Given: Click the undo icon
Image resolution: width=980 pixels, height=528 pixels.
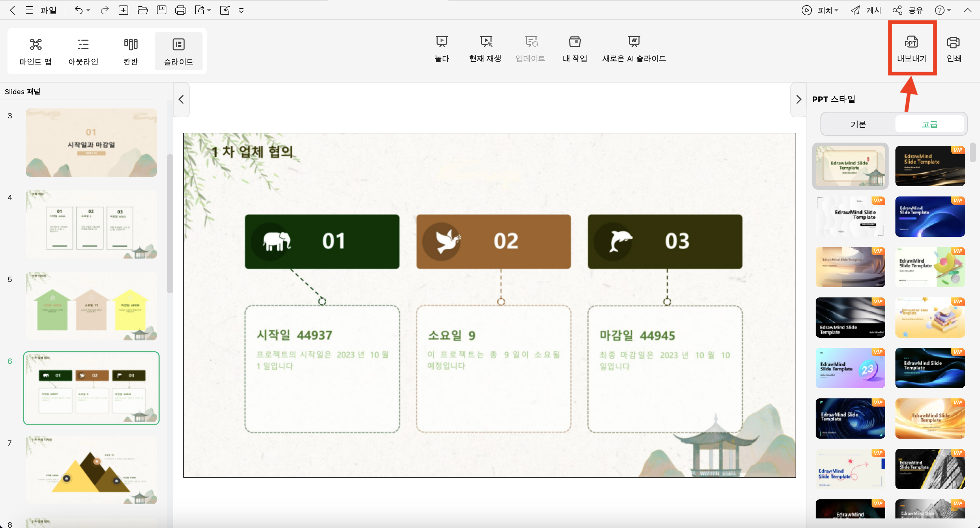Looking at the screenshot, I should pyautogui.click(x=78, y=10).
